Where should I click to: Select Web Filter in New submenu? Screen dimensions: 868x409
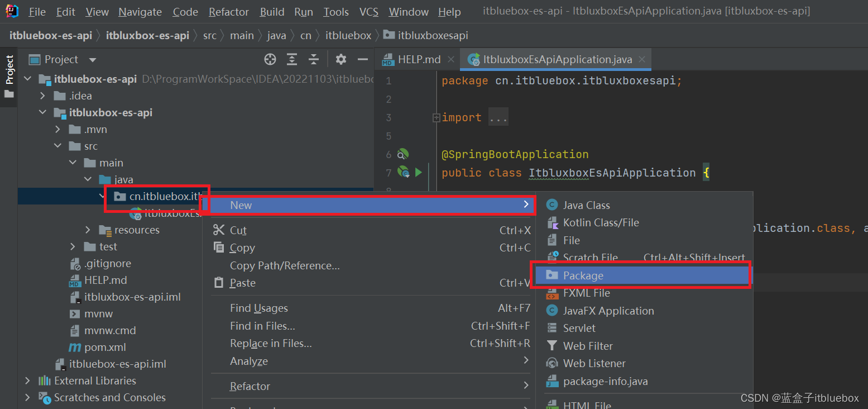[644, 346]
